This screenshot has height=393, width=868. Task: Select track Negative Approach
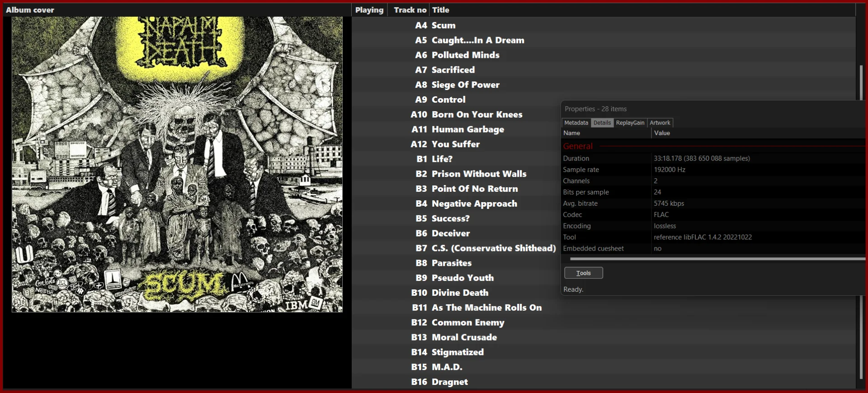tap(456, 204)
